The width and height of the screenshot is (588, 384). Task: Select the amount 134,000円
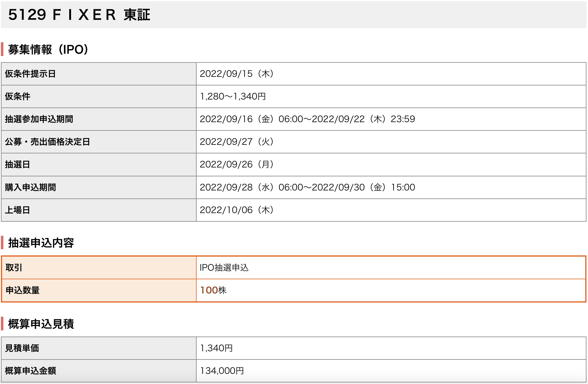pos(222,371)
